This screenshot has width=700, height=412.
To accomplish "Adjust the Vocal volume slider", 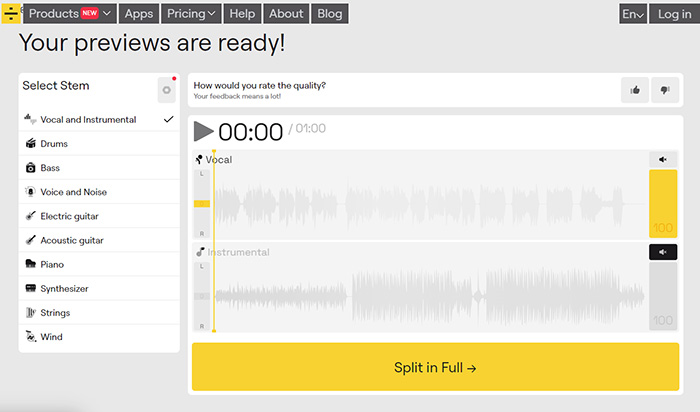I will pyautogui.click(x=663, y=204).
